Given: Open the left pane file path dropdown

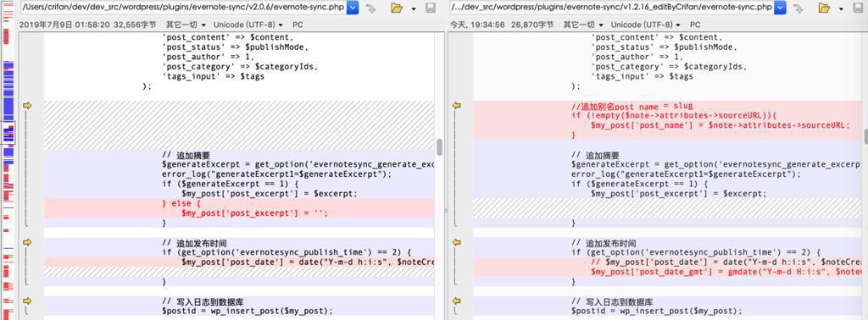Looking at the screenshot, I should point(353,8).
